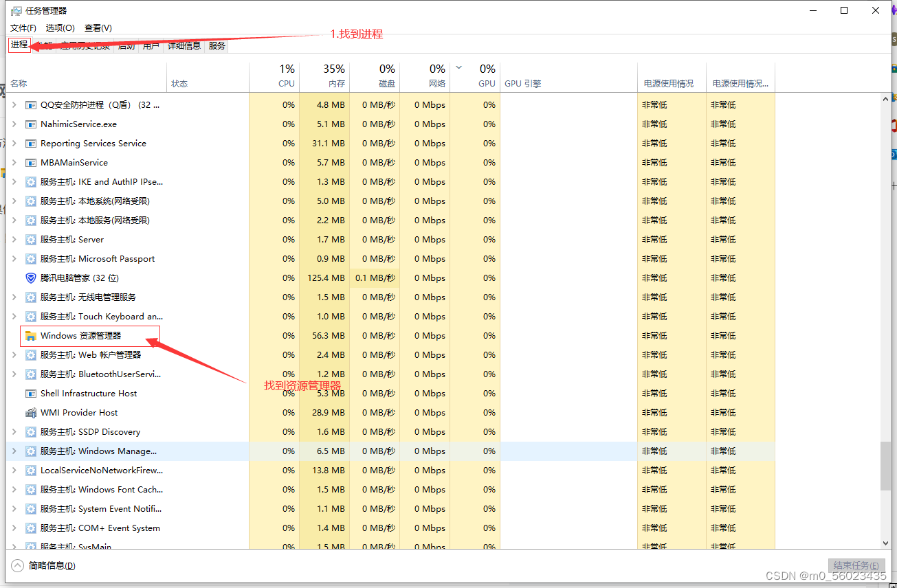Screen dimensions: 897x588
Task: Expand 服务主机: COM+ Event System group
Action: pyautogui.click(x=14, y=528)
